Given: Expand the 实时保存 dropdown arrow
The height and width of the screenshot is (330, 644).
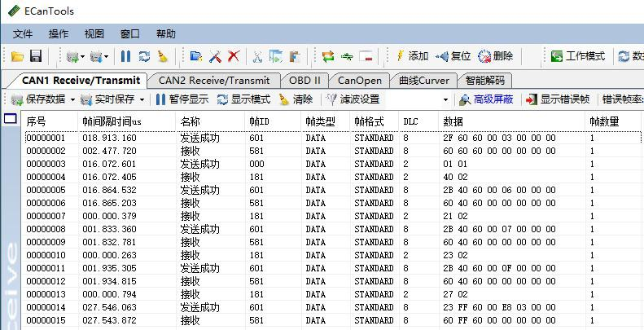Looking at the screenshot, I should point(142,99).
